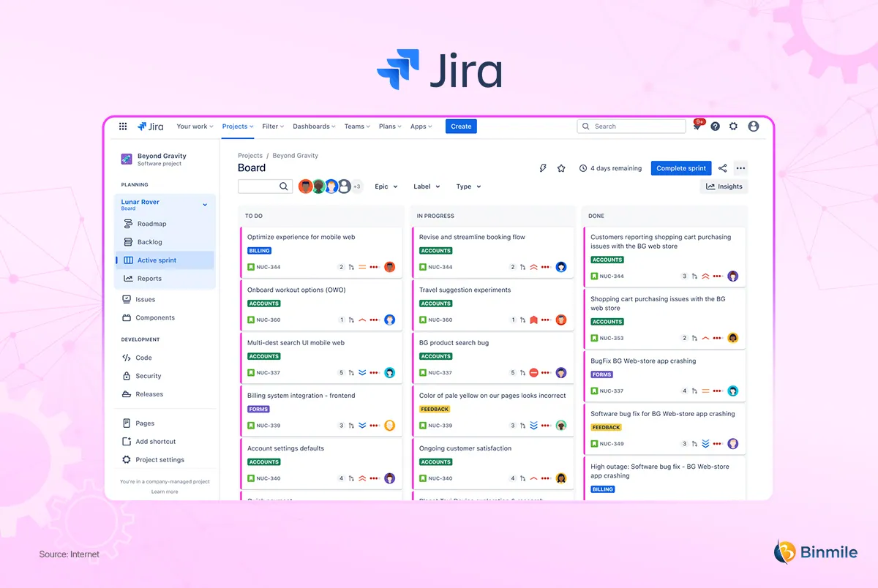This screenshot has height=588, width=878.
Task: Open Roadmap in the sidebar
Action: (166, 224)
